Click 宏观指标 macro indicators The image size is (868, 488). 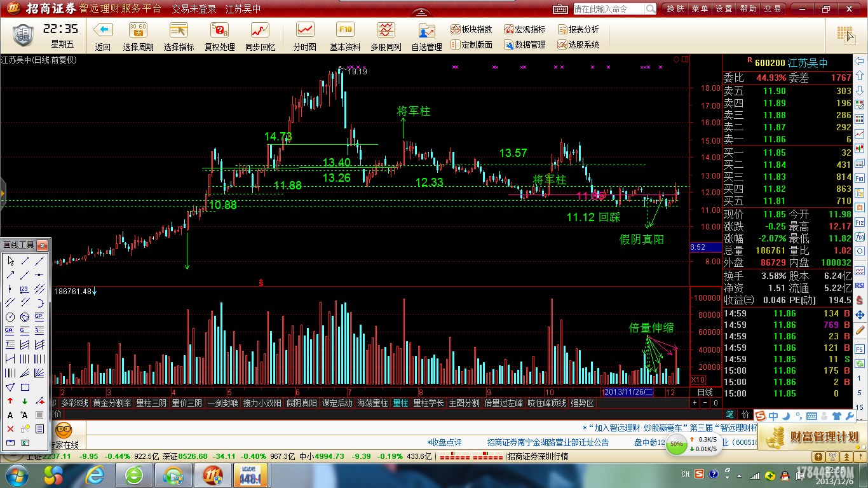click(x=525, y=29)
